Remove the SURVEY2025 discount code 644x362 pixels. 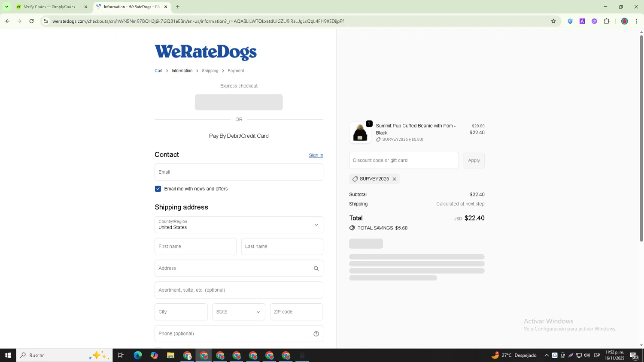pos(394,179)
